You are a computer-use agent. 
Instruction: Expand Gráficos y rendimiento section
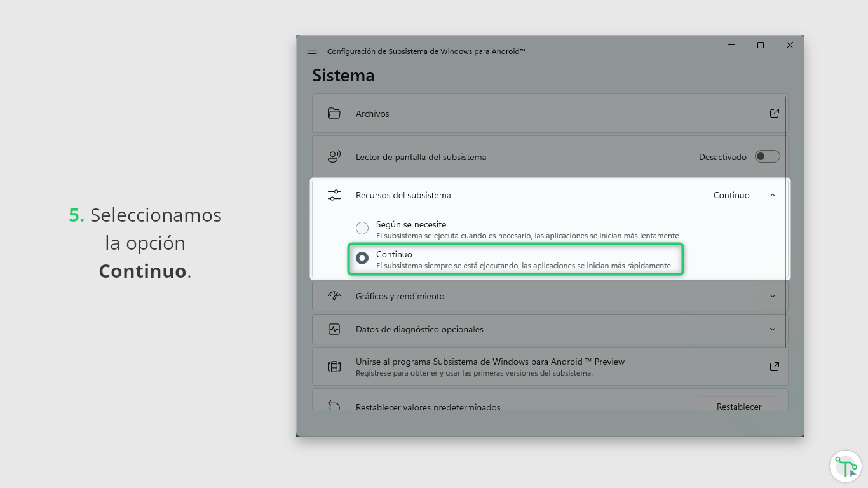[x=773, y=296]
